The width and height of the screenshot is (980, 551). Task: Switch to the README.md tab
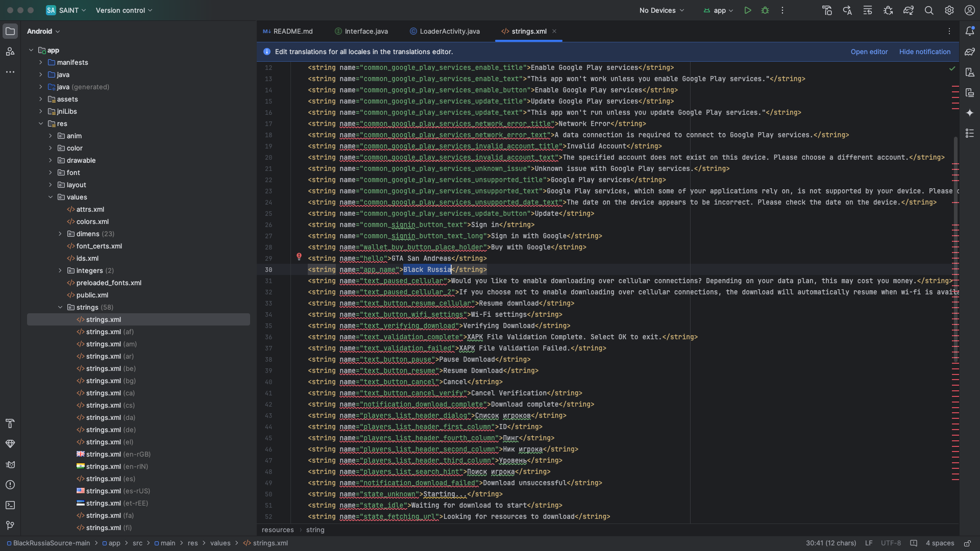point(288,31)
